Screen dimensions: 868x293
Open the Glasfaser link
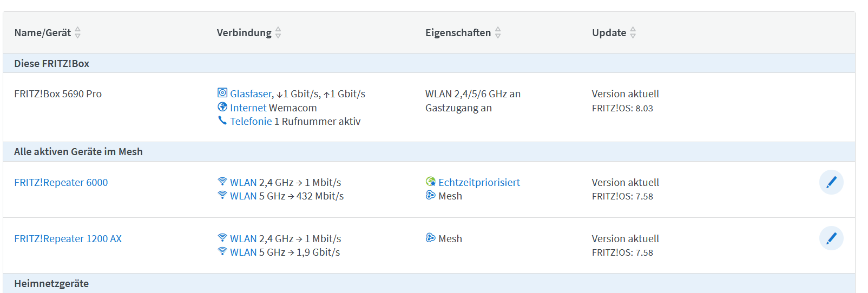coord(251,94)
